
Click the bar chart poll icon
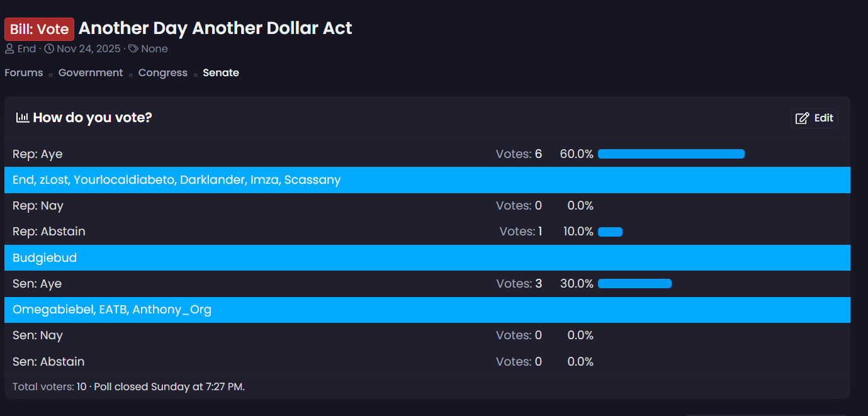(23, 118)
